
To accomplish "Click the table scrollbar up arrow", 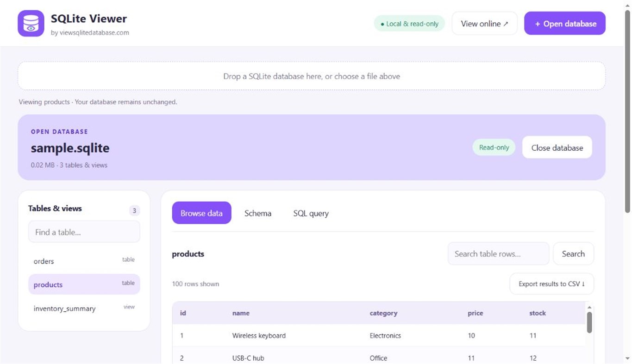I will pyautogui.click(x=589, y=307).
